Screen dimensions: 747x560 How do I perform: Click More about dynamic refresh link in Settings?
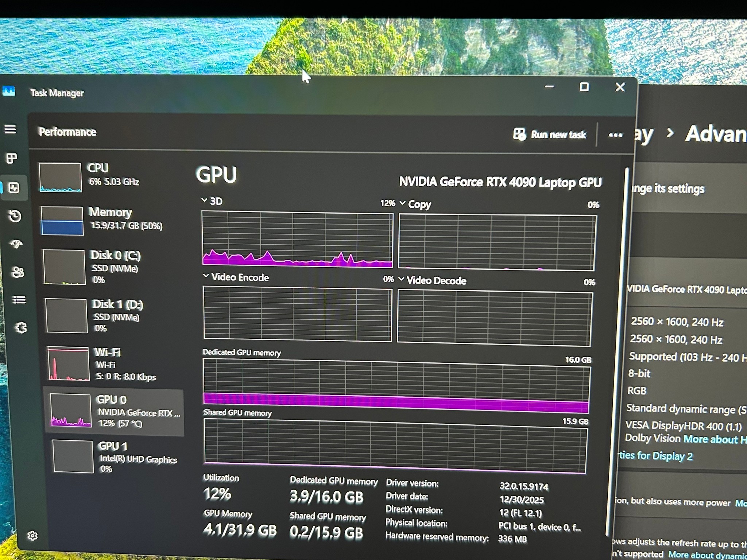click(x=708, y=555)
